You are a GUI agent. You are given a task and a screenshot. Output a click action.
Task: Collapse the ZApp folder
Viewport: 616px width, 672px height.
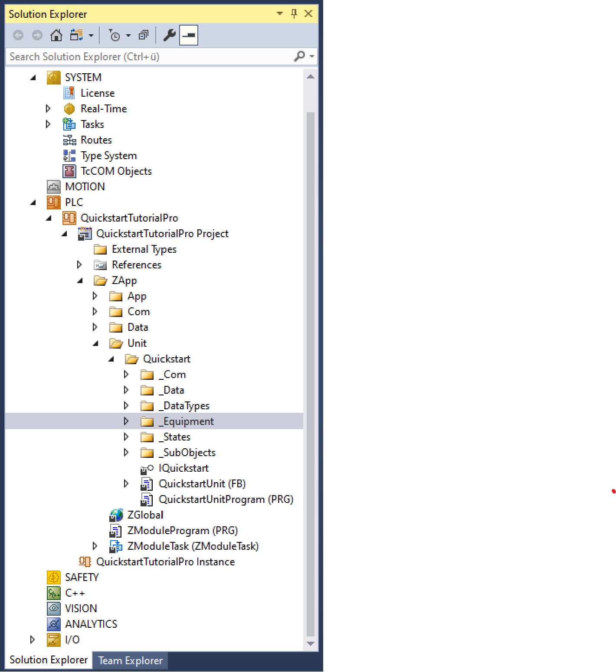pyautogui.click(x=80, y=281)
